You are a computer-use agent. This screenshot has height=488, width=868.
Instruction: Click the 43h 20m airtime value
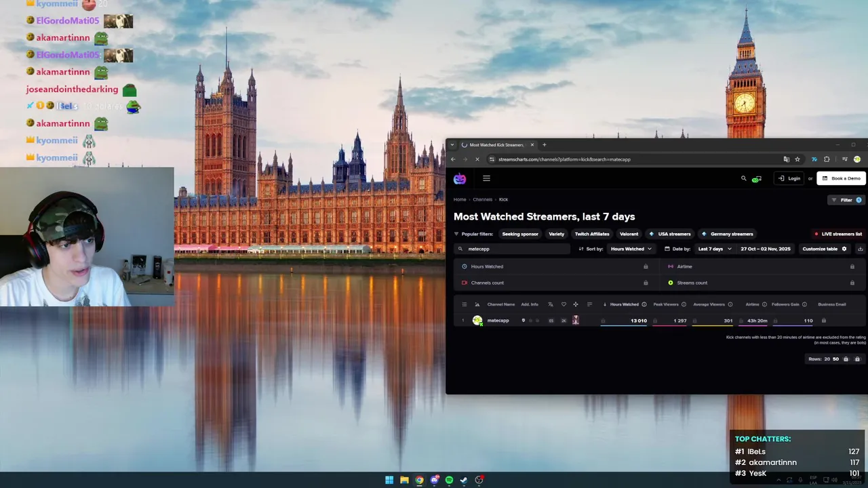[757, 321]
